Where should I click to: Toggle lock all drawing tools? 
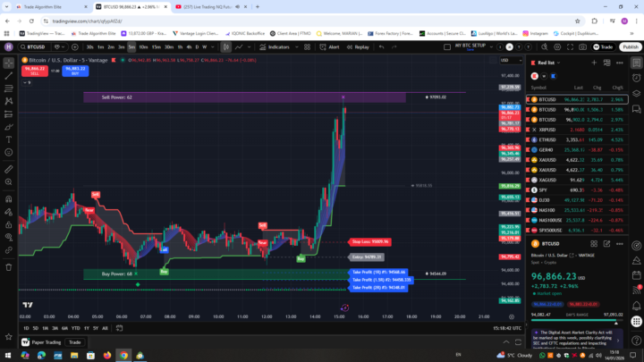(9, 224)
